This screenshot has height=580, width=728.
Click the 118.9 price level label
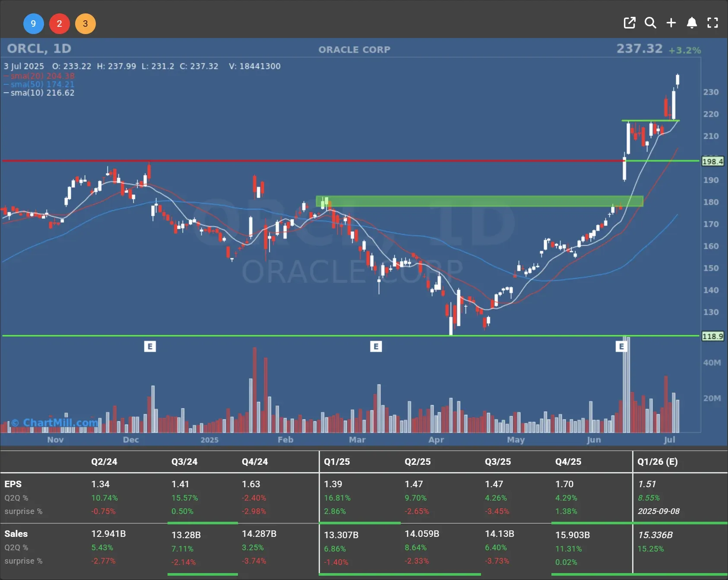(x=712, y=336)
